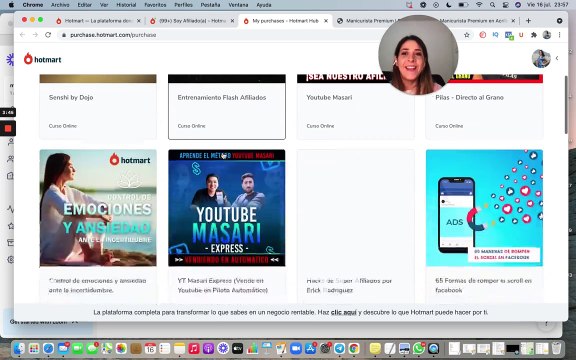576x360 pixels.
Task: Open the Apple menu
Action: tap(11, 5)
